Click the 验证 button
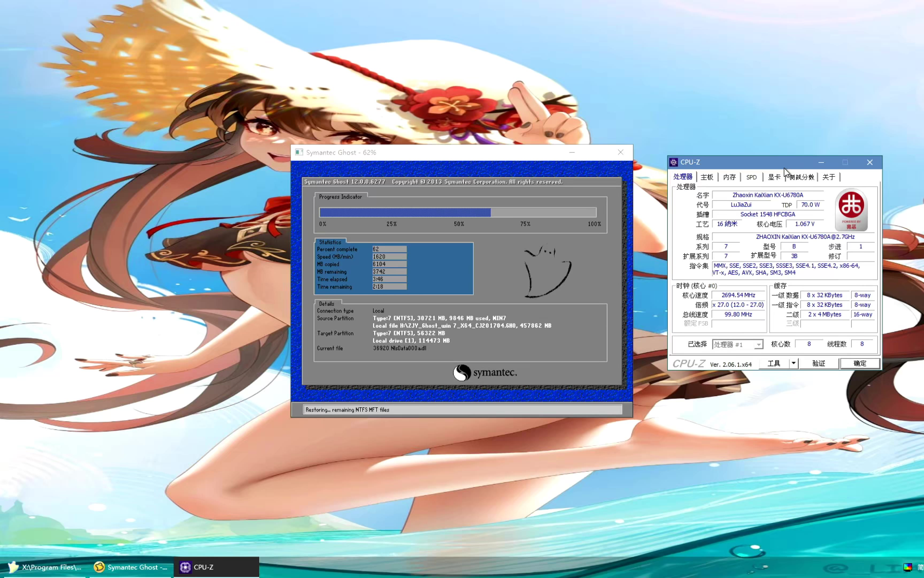 point(818,364)
